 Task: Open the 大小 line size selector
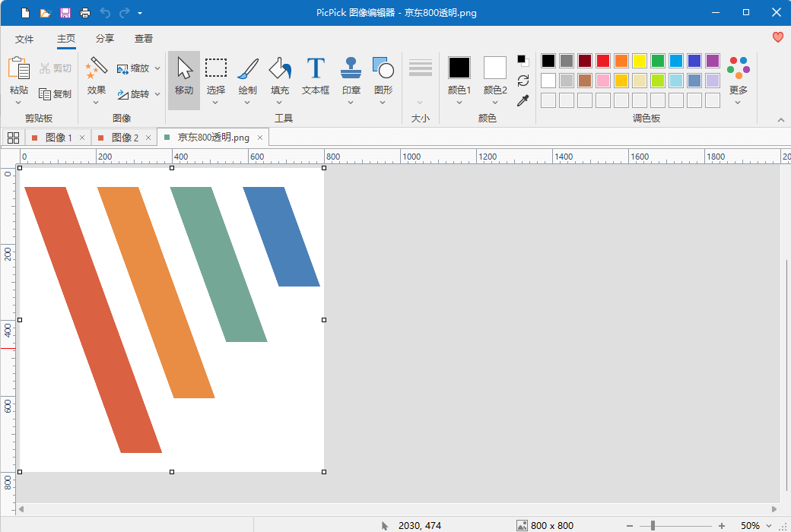pyautogui.click(x=420, y=81)
